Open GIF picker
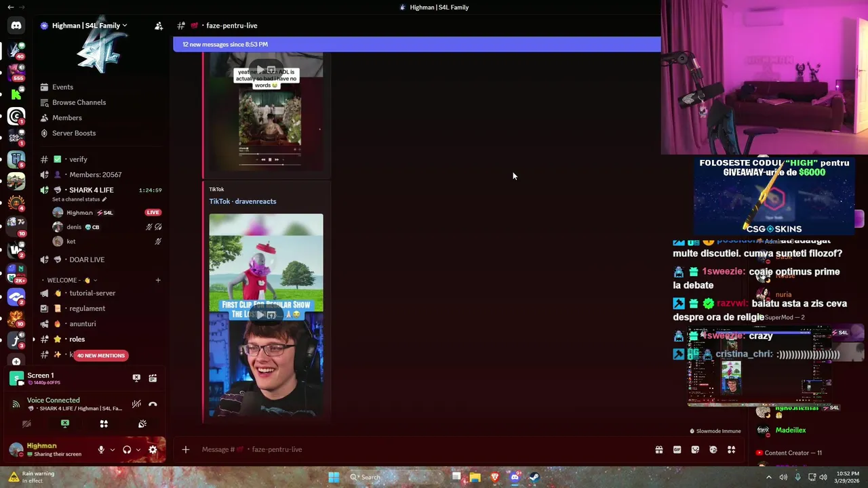This screenshot has height=488, width=868. click(x=677, y=449)
